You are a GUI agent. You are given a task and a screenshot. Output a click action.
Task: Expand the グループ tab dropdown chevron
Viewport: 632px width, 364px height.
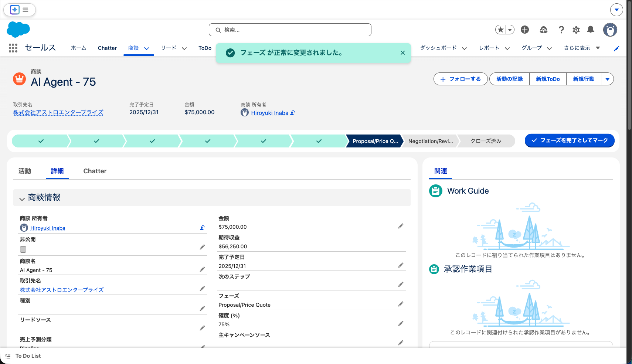(x=550, y=48)
